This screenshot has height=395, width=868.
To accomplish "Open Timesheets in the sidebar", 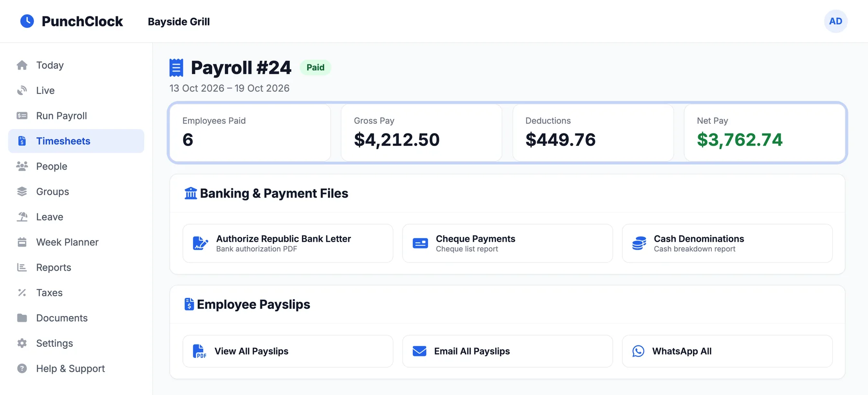I will click(x=76, y=141).
